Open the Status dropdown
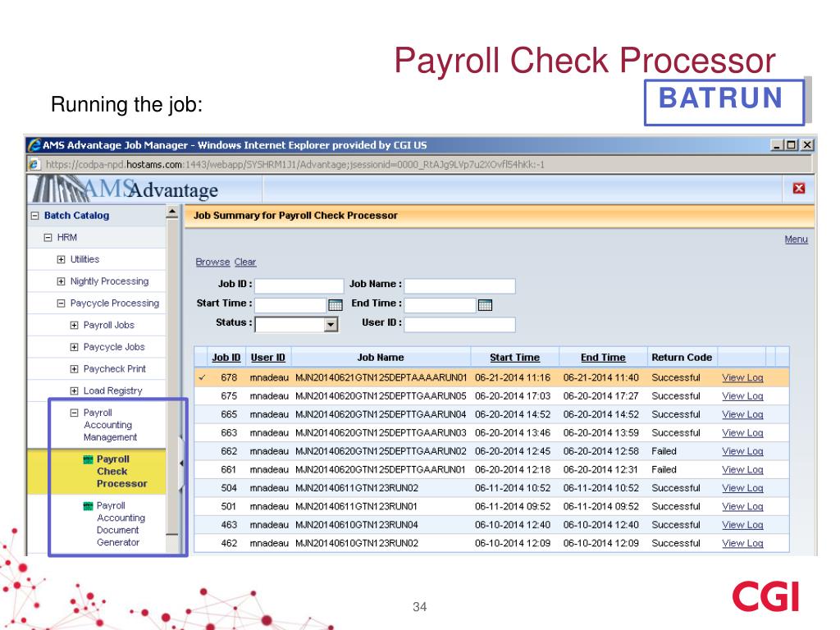 pyautogui.click(x=331, y=325)
